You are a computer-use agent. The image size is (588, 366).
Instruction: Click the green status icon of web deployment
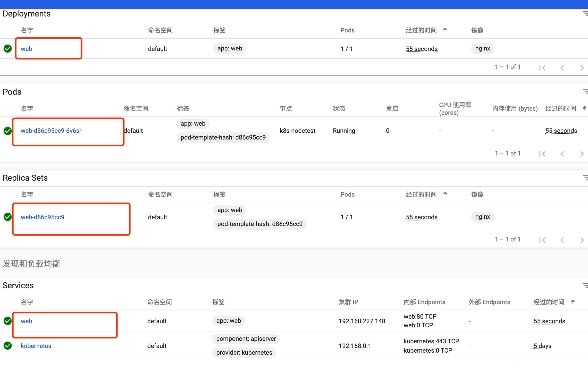coord(8,48)
